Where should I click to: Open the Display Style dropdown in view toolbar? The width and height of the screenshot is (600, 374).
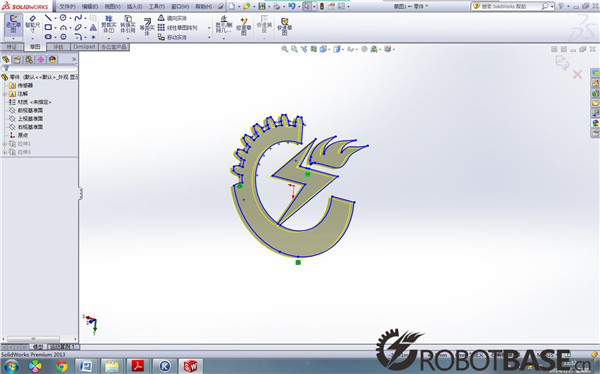[x=343, y=49]
